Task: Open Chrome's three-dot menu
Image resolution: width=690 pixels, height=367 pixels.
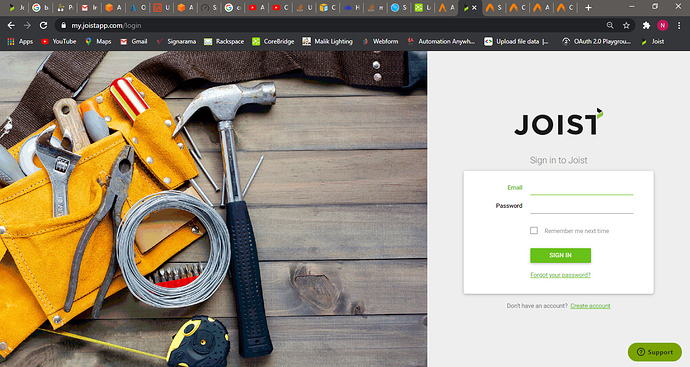Action: [x=679, y=26]
